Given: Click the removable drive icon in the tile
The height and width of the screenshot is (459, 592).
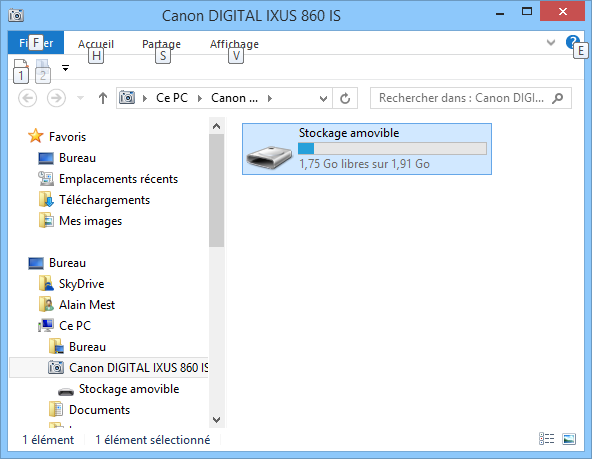Looking at the screenshot, I should [x=269, y=157].
